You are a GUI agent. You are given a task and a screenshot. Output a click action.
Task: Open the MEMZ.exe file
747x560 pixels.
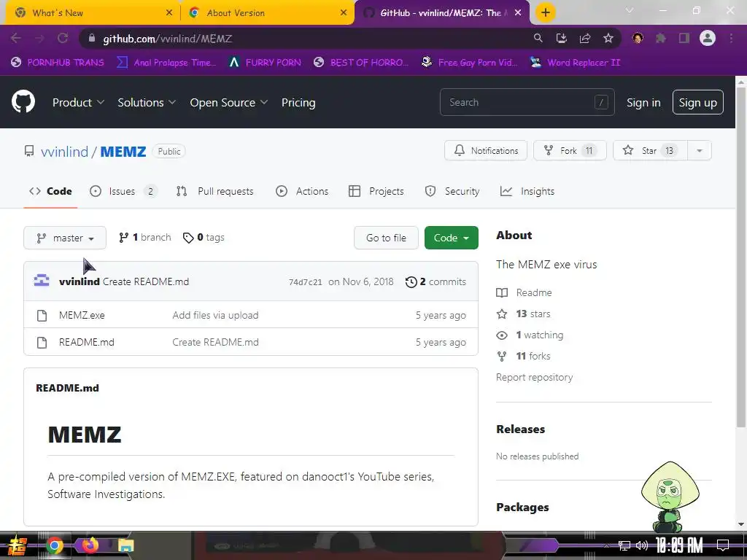pos(82,315)
